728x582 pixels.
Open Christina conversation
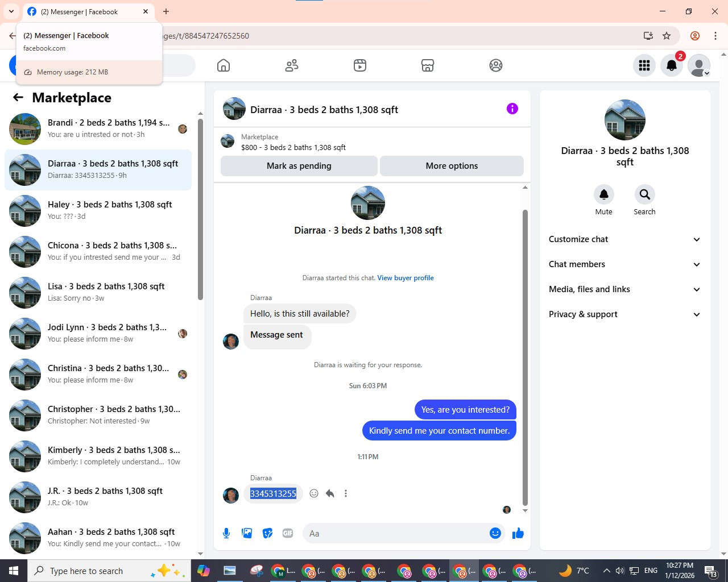98,375
